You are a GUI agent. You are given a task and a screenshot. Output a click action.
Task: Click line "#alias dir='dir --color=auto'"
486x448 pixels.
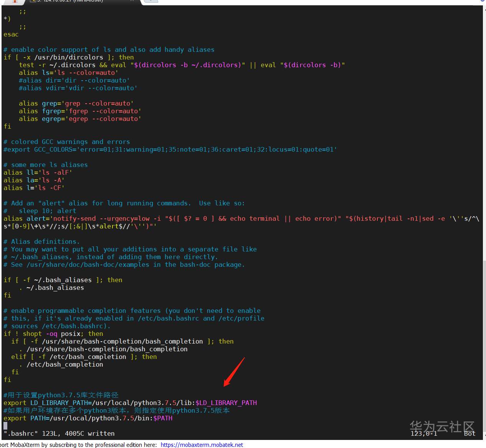(74, 80)
